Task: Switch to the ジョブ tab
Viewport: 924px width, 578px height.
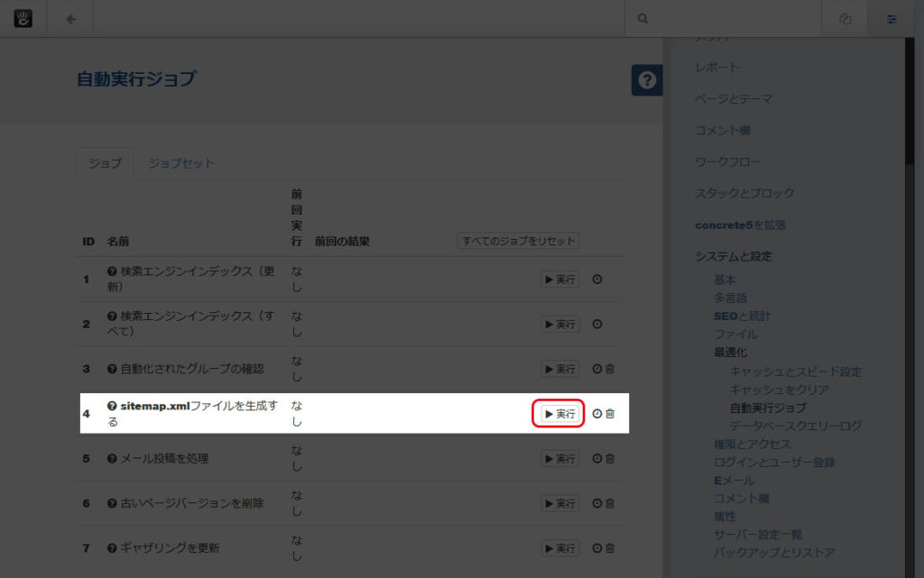Action: pyautogui.click(x=106, y=163)
